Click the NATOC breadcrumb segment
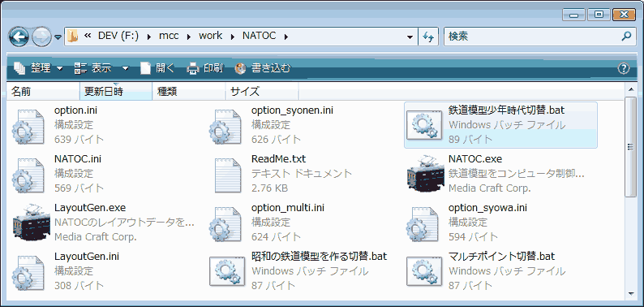644x307 pixels. (260, 36)
